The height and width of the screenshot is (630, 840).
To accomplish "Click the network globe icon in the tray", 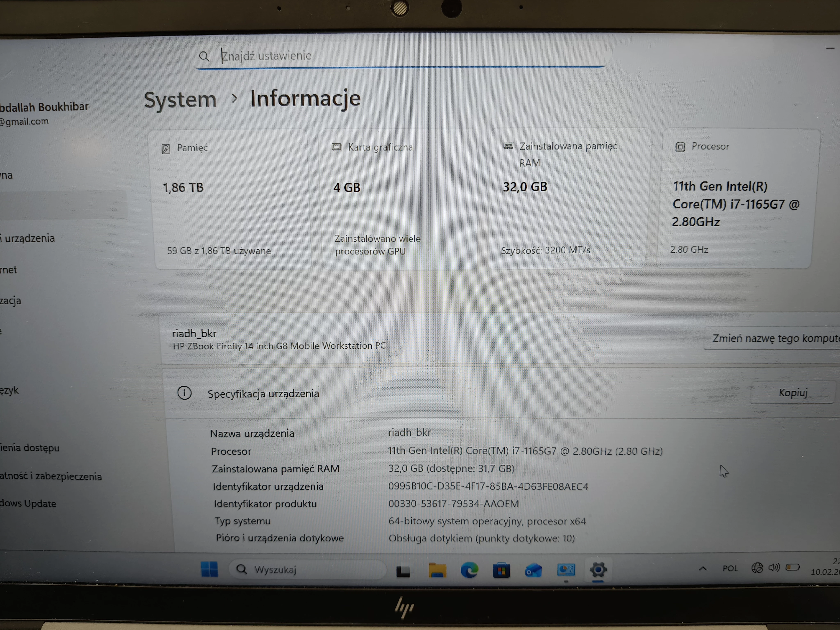I will 757,568.
